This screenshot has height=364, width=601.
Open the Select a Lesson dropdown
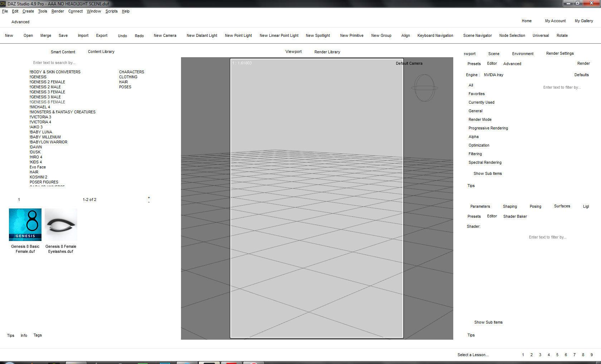[473, 355]
